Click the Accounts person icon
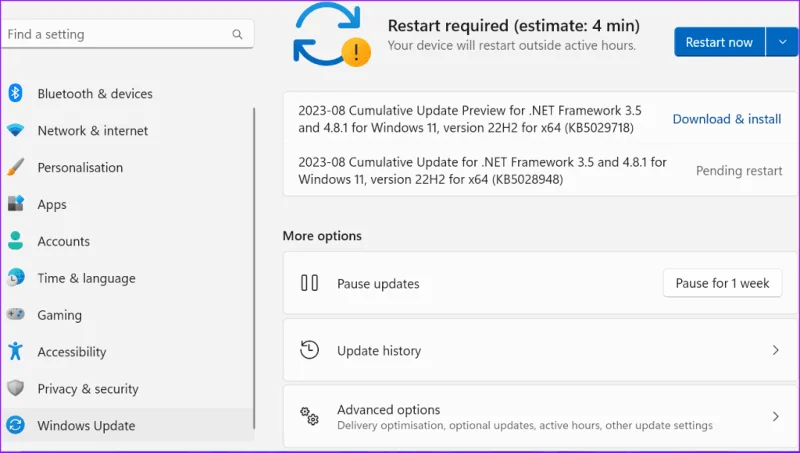This screenshot has height=453, width=800. tap(15, 240)
